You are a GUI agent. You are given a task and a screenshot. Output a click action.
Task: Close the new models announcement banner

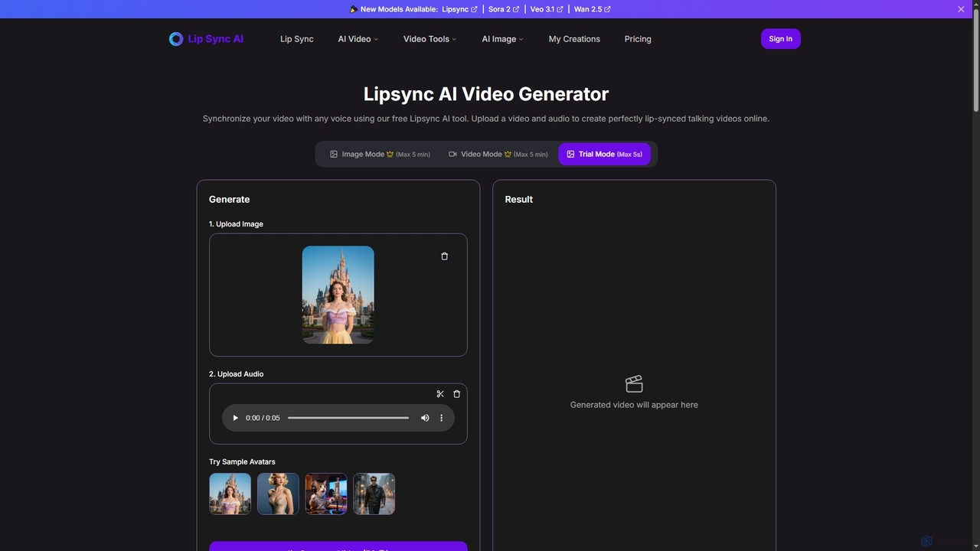click(961, 9)
